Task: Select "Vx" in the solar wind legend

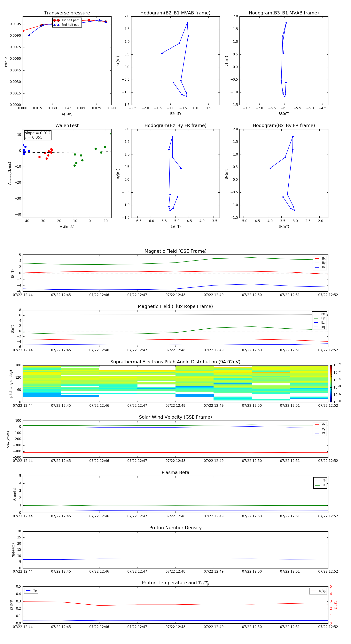Action: pyautogui.click(x=320, y=424)
